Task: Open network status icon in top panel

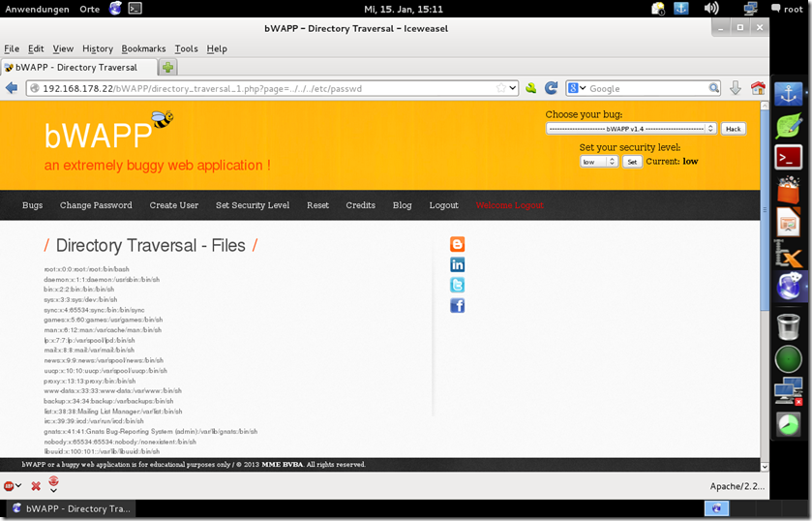Action: point(750,9)
